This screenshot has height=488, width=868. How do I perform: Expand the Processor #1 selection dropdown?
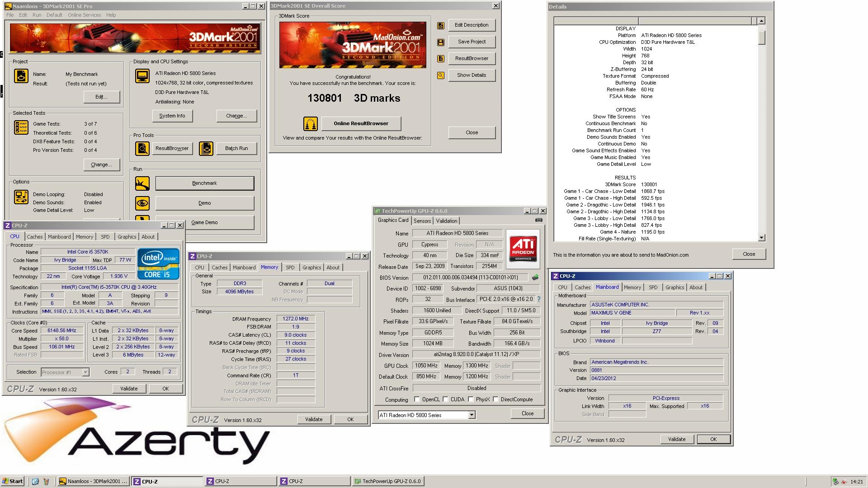click(x=85, y=372)
